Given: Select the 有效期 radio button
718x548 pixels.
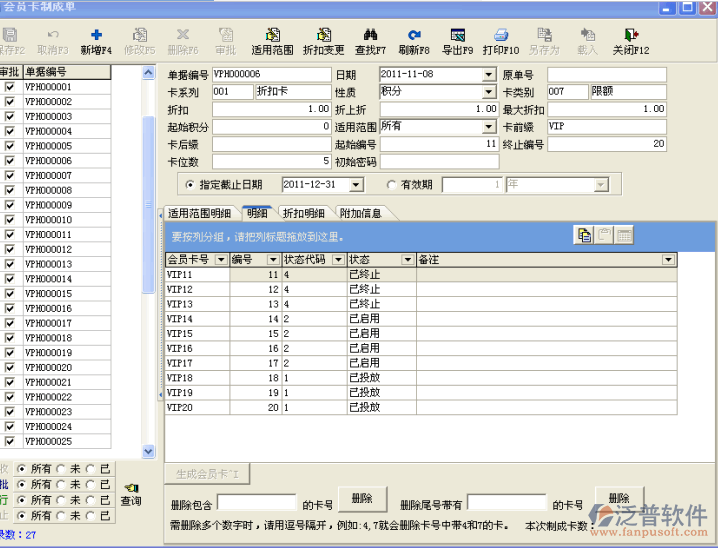Looking at the screenshot, I should [391, 185].
